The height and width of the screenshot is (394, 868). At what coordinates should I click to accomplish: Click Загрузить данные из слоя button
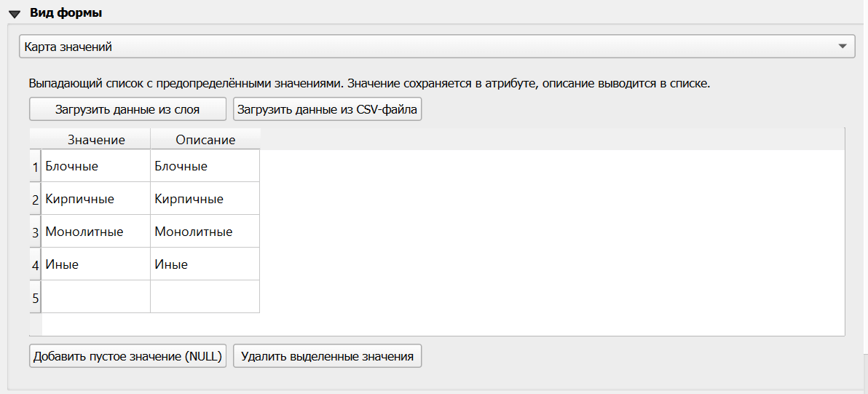point(127,110)
